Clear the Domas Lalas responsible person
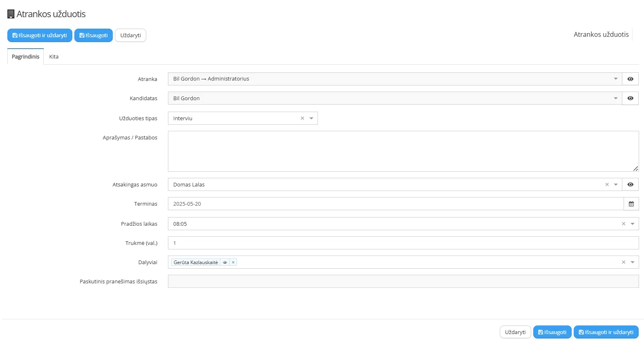Screen dimensions: 644x350 coord(607,184)
